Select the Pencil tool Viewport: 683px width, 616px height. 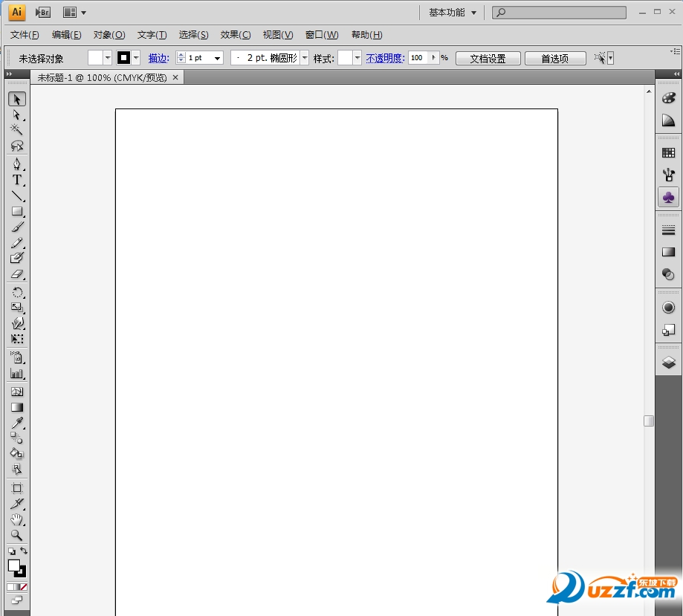17,243
